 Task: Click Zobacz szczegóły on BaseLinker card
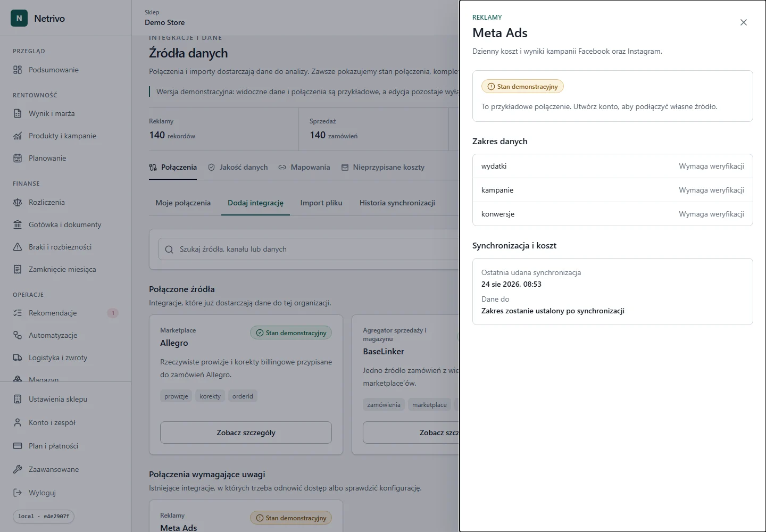[411, 433]
